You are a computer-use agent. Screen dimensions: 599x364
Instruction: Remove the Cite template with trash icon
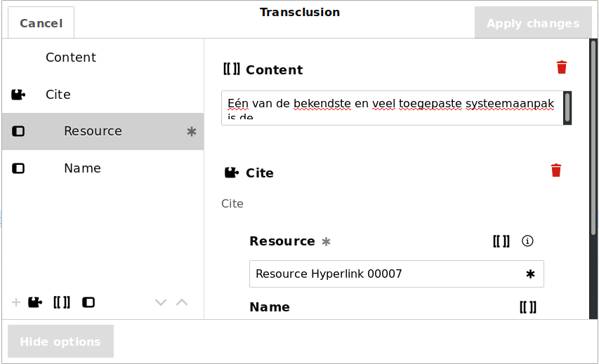(556, 170)
